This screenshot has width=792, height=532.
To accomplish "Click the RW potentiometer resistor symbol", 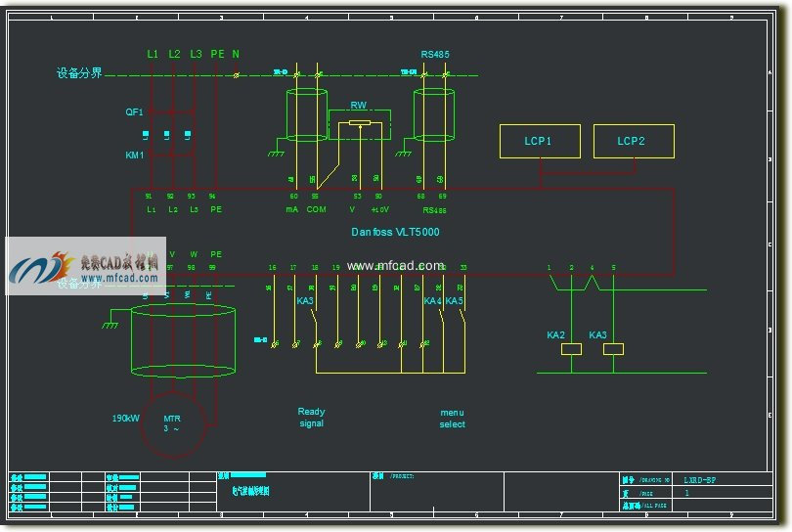I will click(x=360, y=124).
